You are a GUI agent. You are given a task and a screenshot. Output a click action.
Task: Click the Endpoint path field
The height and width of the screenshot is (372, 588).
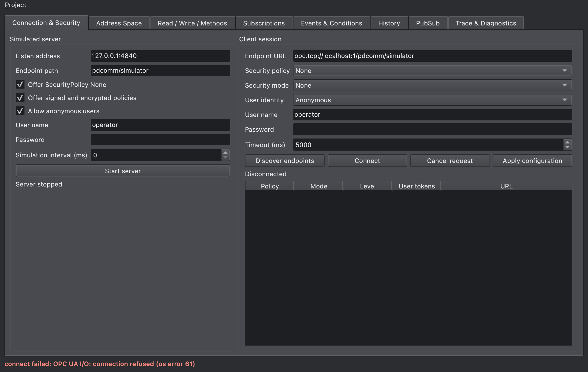point(160,71)
